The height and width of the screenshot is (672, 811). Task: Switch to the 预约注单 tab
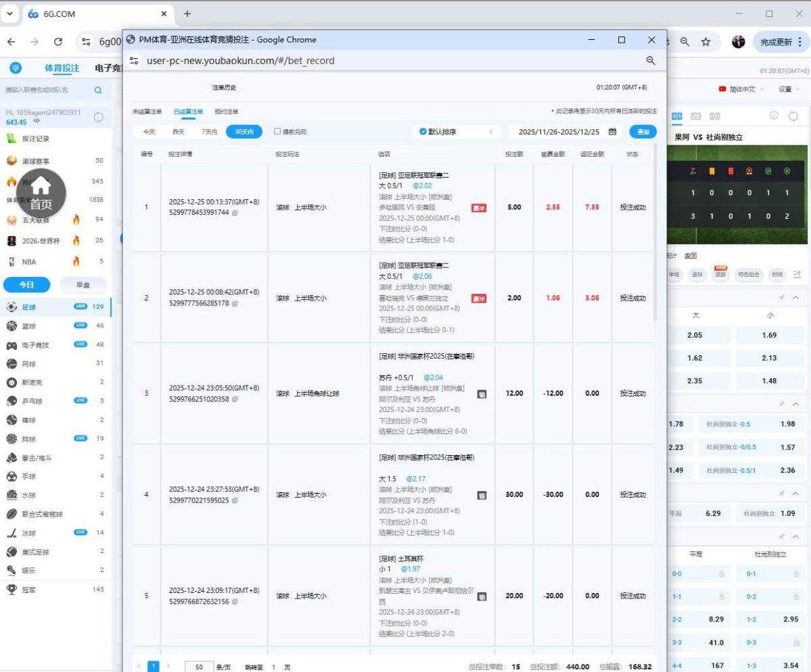(x=226, y=111)
